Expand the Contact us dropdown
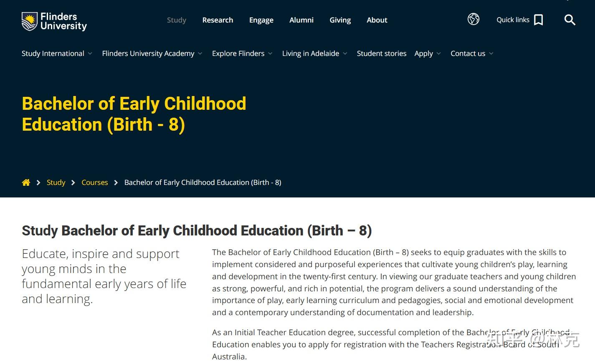 pos(472,53)
